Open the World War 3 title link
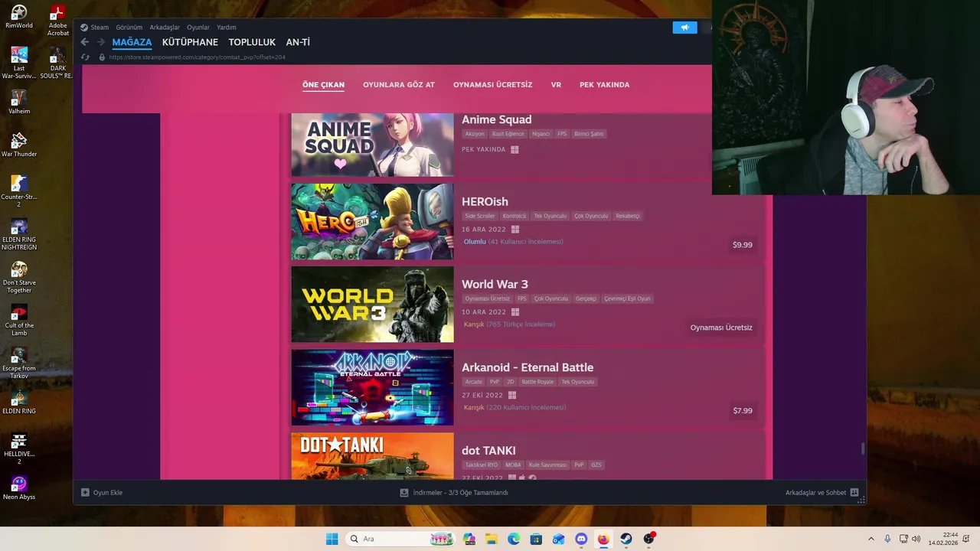The height and width of the screenshot is (551, 980). (x=495, y=284)
